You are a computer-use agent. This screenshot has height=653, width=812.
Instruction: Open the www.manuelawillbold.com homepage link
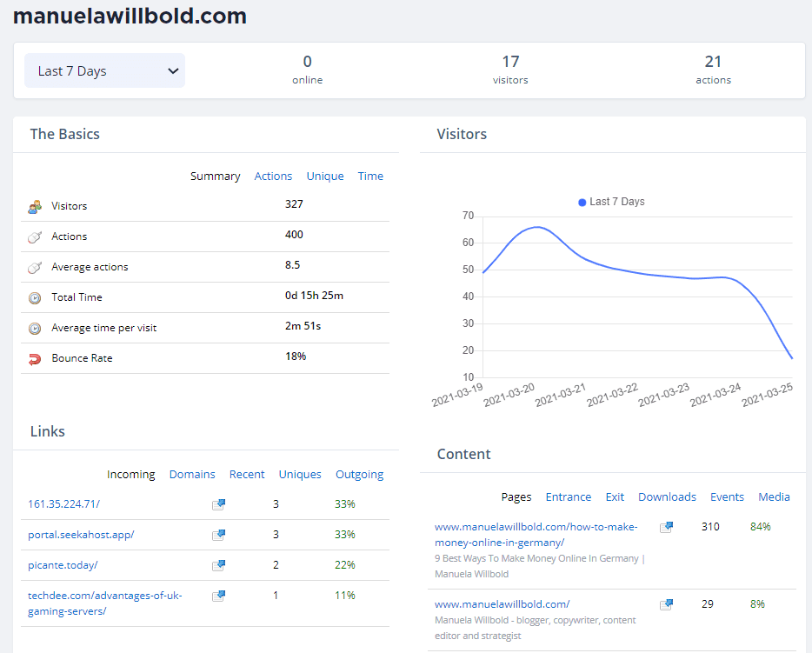502,603
